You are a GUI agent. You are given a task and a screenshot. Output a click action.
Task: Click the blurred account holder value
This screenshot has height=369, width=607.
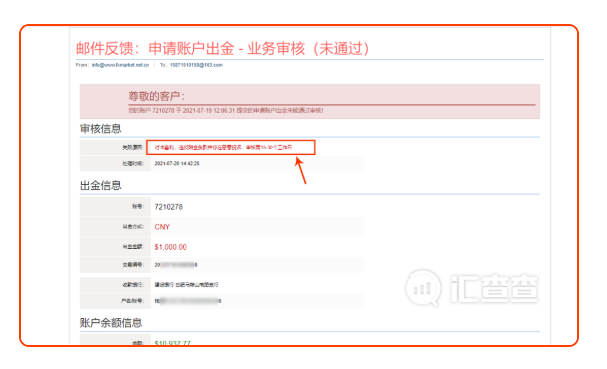pos(188,301)
